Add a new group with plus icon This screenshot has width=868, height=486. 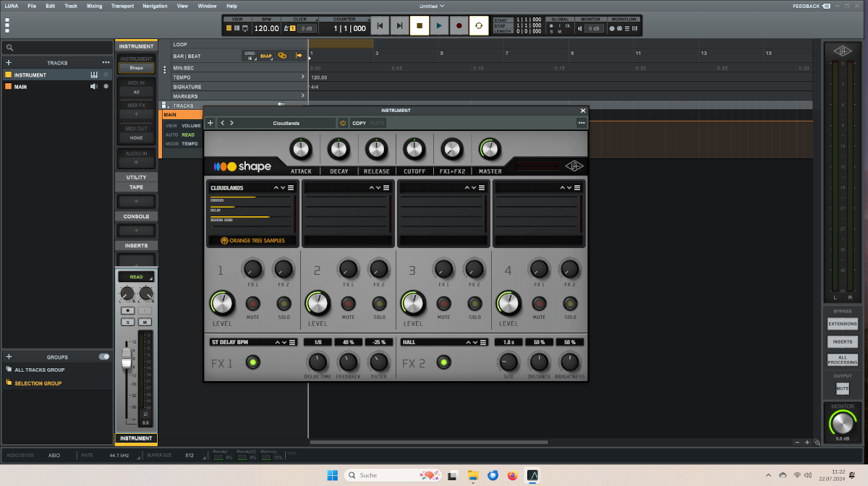coord(9,357)
